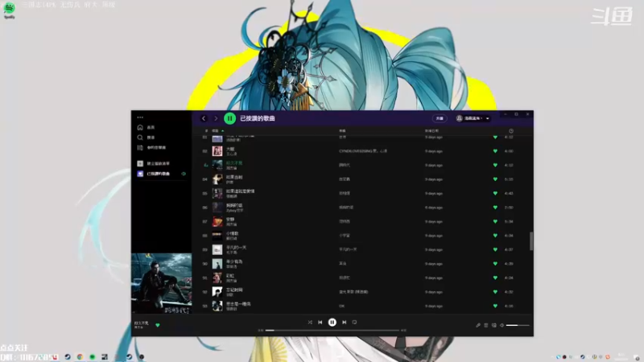Open the Spotify desktop shortcut icon
This screenshot has width=644, height=362.
pos(9,10)
